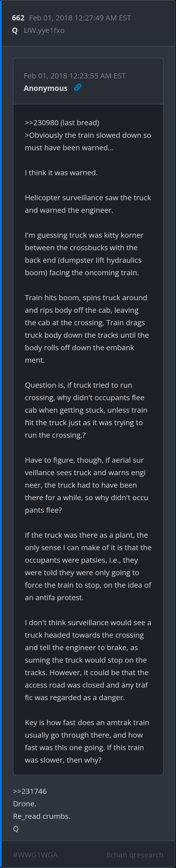176x868 pixels.
Task: Follow the >>231746 reply reference
Action: click(30, 791)
